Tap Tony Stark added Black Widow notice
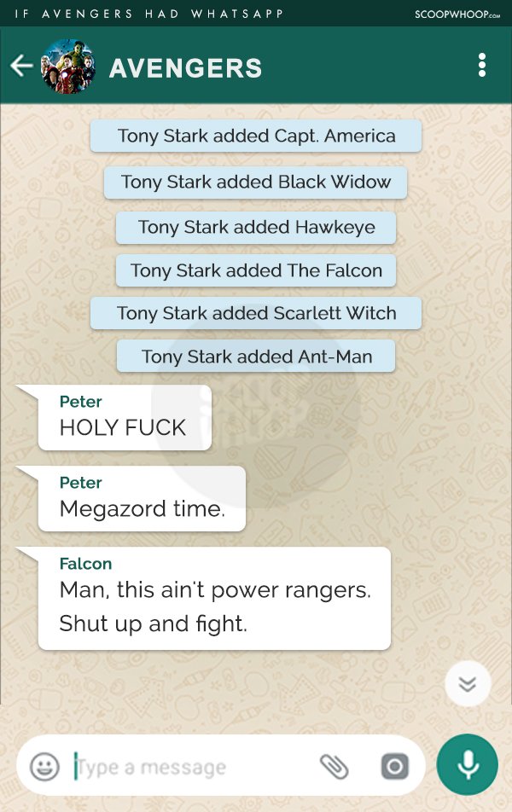The width and height of the screenshot is (512, 812). (x=255, y=182)
